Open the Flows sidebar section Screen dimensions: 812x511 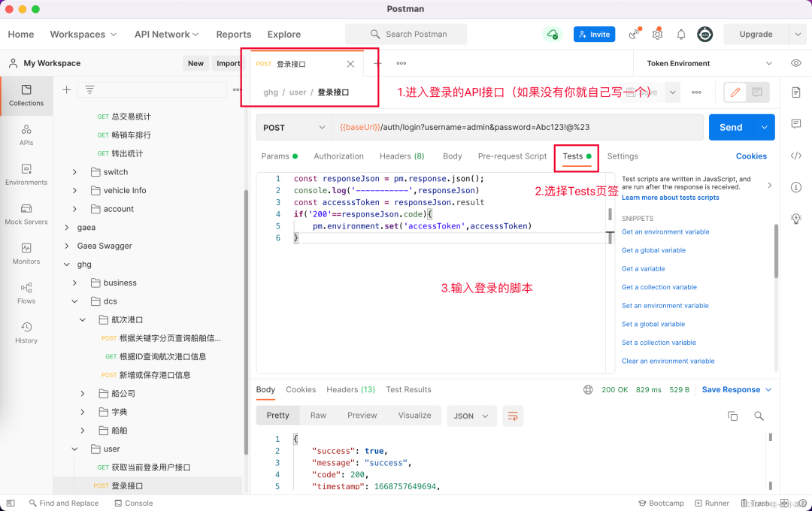point(26,294)
